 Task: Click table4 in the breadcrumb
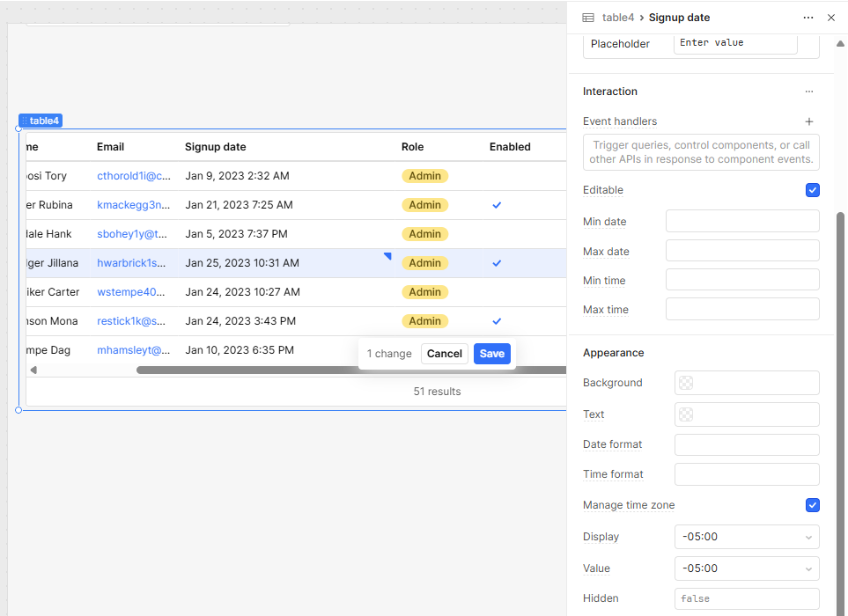tap(617, 18)
